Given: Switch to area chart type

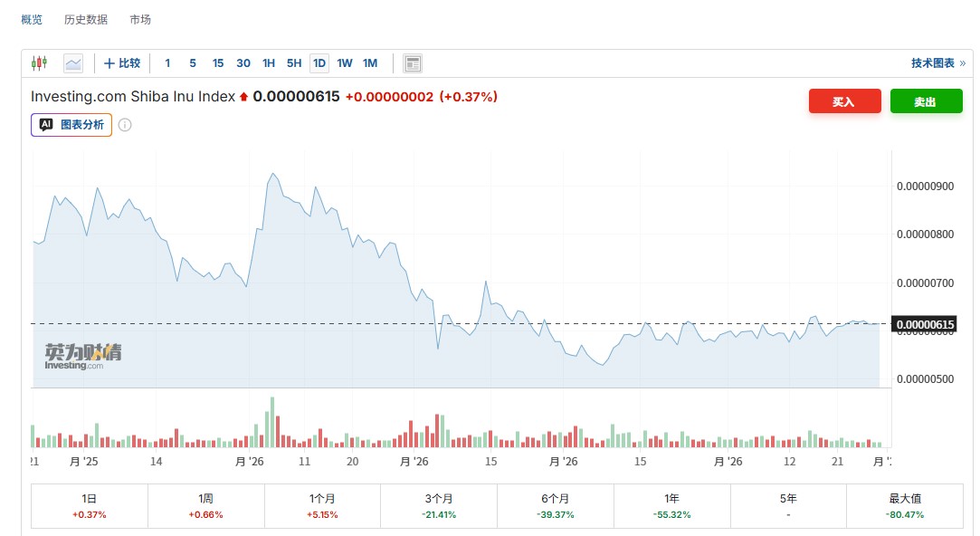Looking at the screenshot, I should (73, 63).
